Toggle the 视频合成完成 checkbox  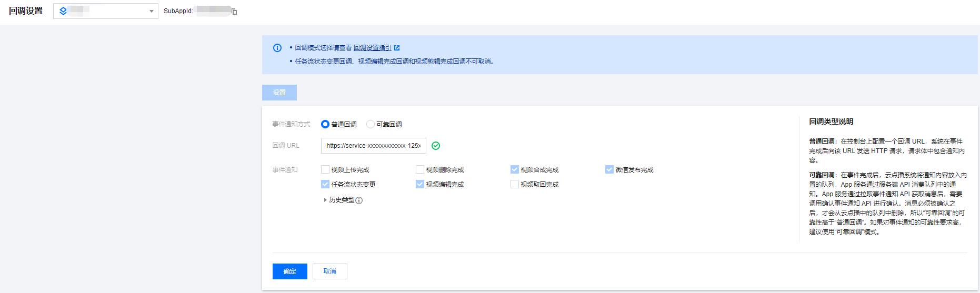point(515,169)
